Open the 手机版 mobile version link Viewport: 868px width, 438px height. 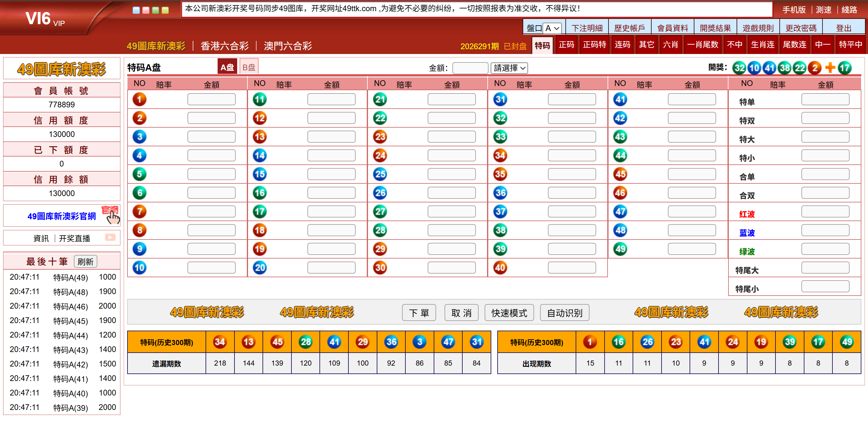[794, 10]
